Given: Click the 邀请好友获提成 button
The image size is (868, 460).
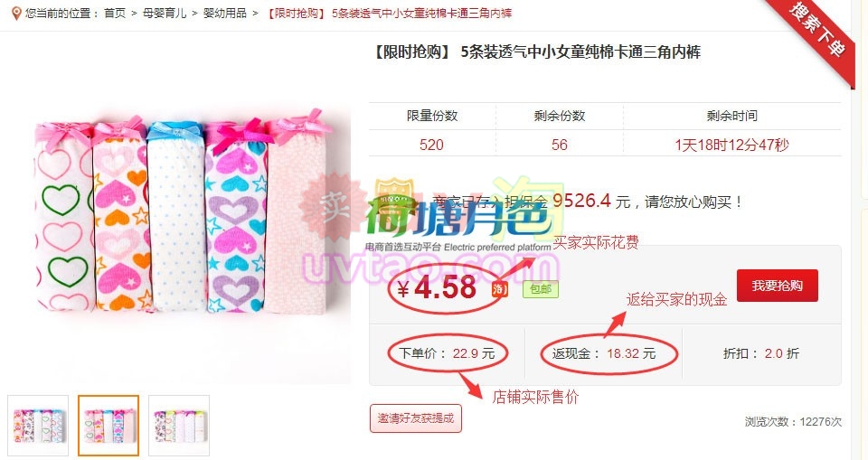Looking at the screenshot, I should coord(416,418).
